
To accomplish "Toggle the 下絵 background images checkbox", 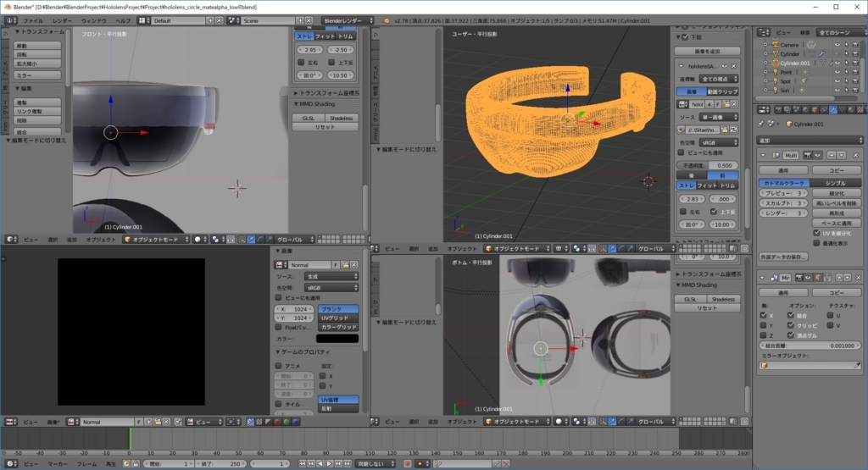I will tap(685, 37).
